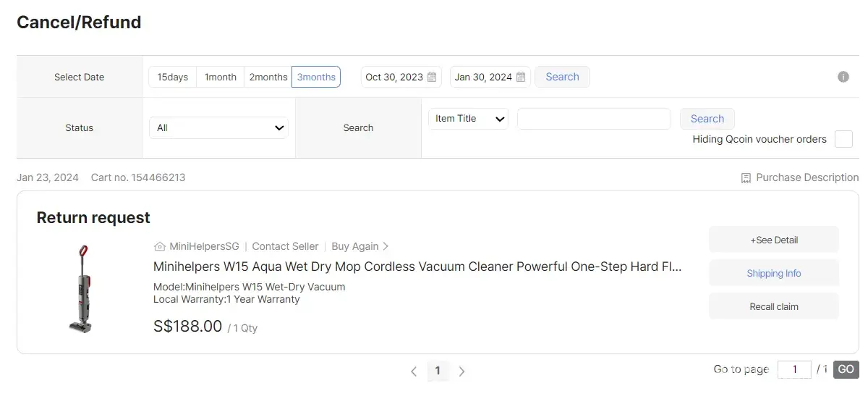This screenshot has width=868, height=407.
Task: Go to next page arrow
Action: pos(461,372)
